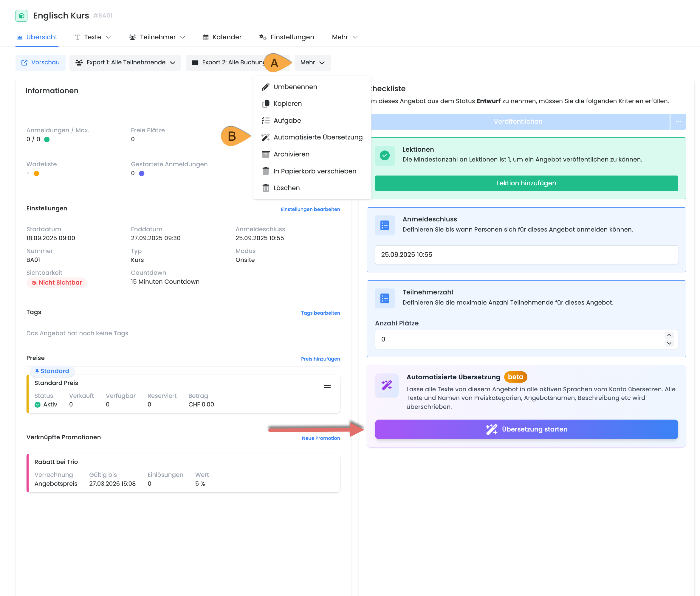Image resolution: width=700 pixels, height=596 pixels.
Task: Click the magic wand translation card icon
Action: [x=386, y=385]
